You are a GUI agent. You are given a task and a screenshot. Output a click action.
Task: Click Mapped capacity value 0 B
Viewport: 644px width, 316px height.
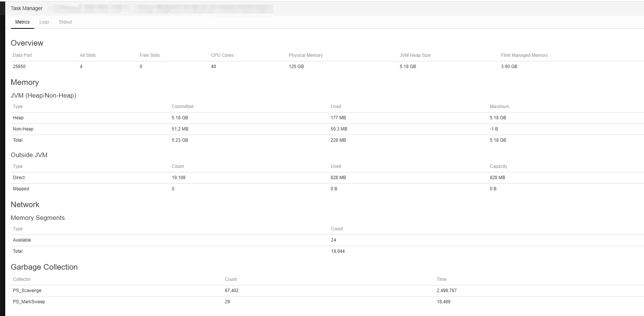(493, 189)
